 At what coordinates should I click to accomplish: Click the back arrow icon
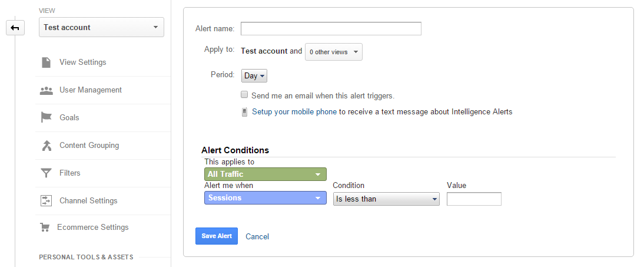pos(15,28)
